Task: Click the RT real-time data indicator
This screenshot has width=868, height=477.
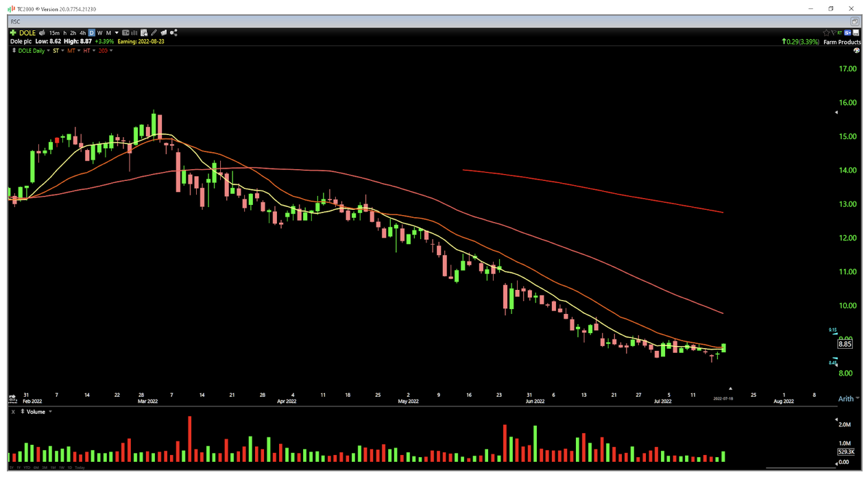Action: [841, 32]
